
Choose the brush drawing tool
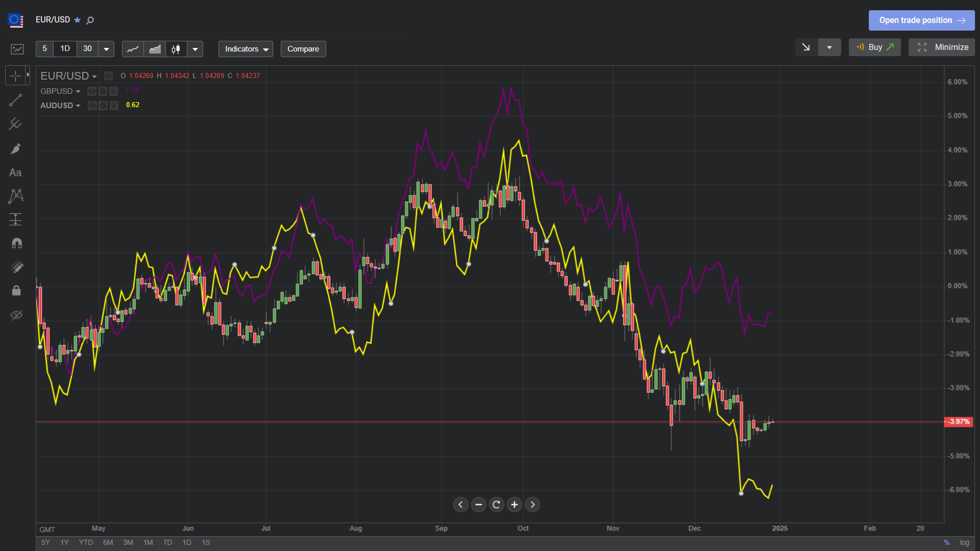[15, 148]
